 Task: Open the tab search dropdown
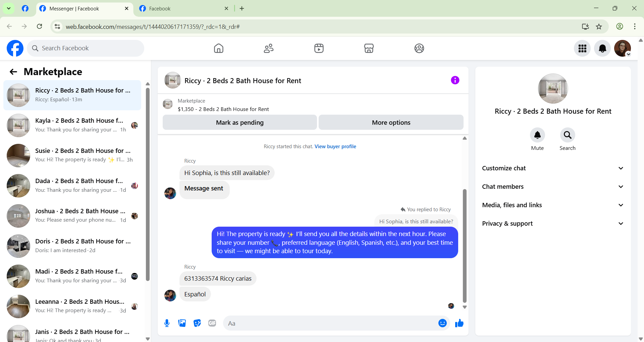click(9, 9)
